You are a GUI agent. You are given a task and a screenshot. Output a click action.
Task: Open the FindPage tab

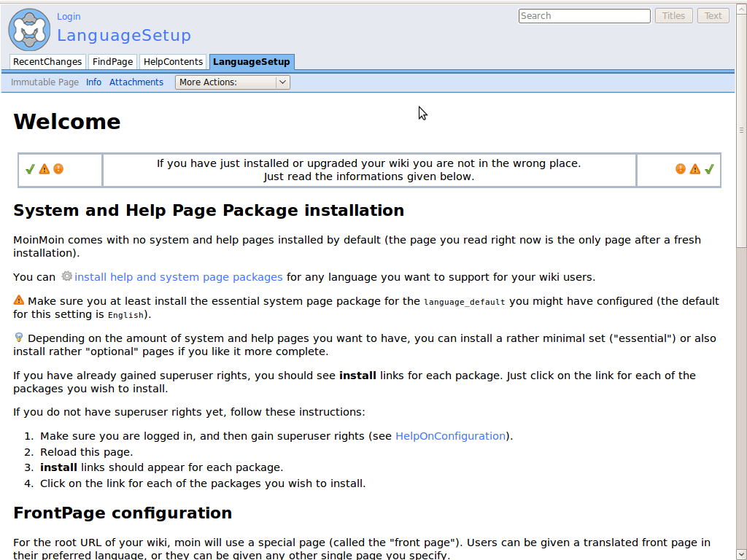112,62
